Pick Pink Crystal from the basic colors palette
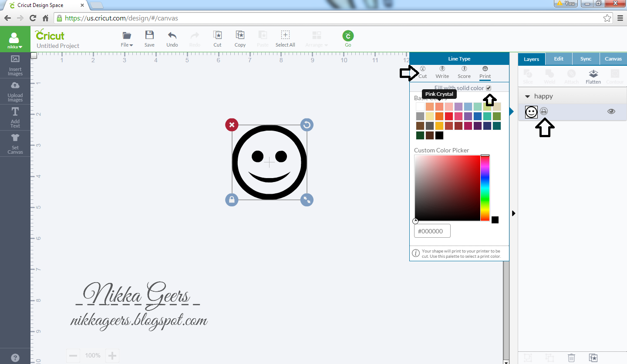 click(x=440, y=106)
